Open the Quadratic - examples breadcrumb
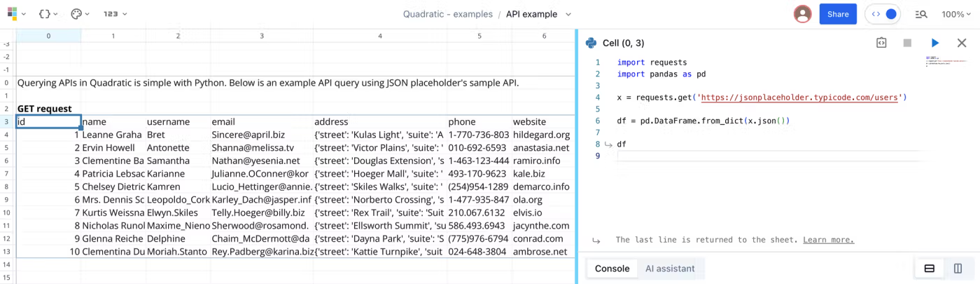The height and width of the screenshot is (284, 980). [447, 14]
